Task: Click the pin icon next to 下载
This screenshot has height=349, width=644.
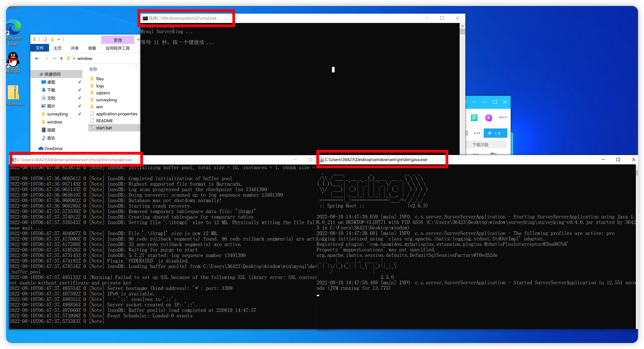Action: pyautogui.click(x=79, y=90)
